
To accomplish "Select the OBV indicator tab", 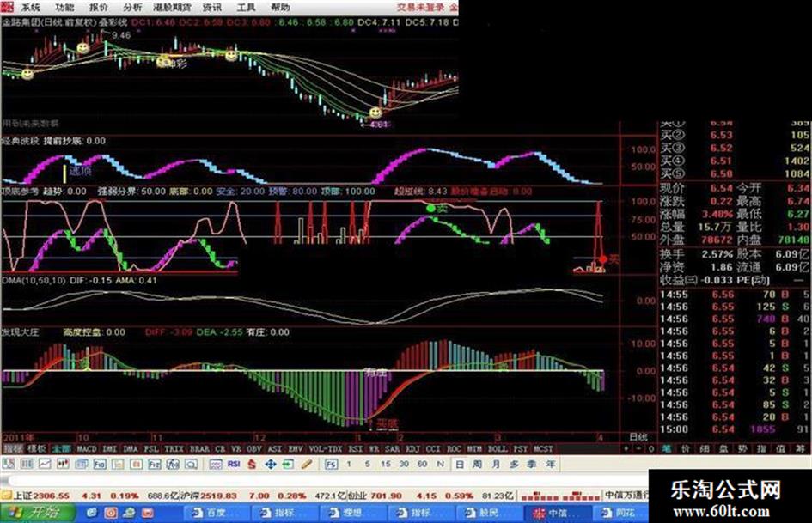I will point(253,449).
